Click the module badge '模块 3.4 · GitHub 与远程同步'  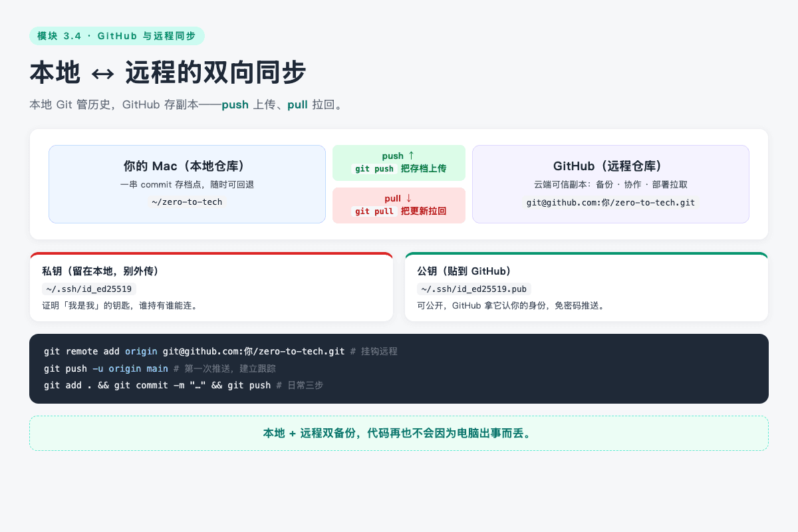(x=116, y=36)
